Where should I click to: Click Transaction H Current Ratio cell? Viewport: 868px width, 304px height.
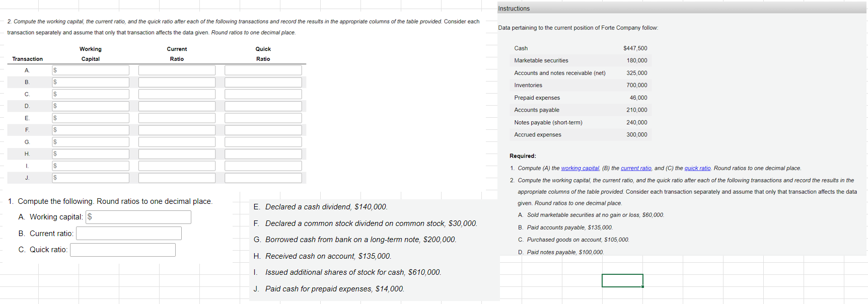tap(176, 154)
